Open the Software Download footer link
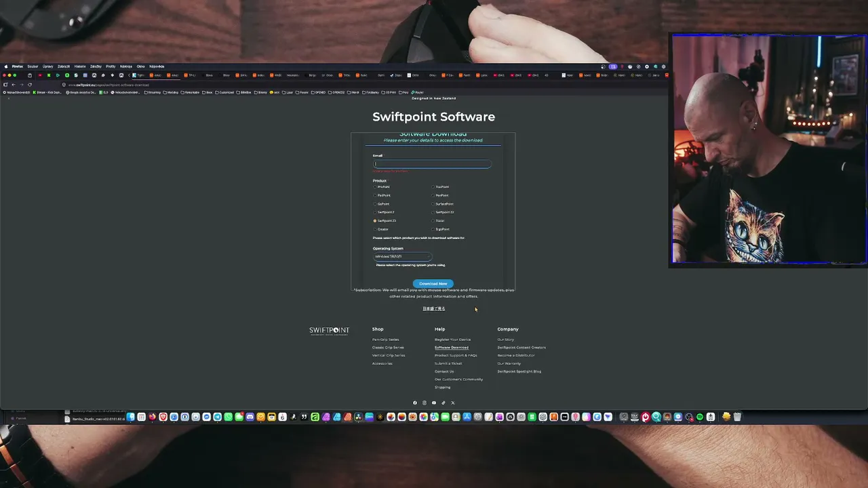Viewport: 868px width, 488px height. click(x=452, y=348)
